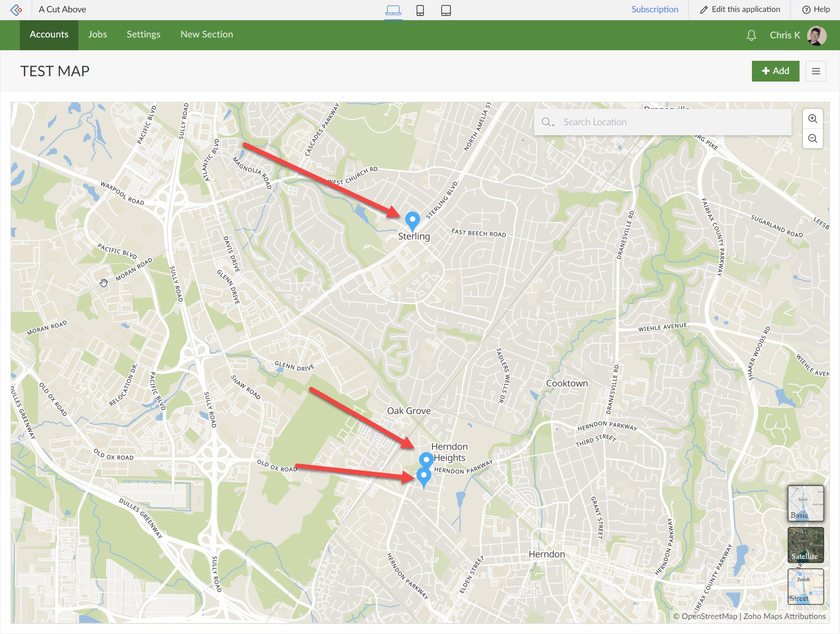This screenshot has height=634, width=840.
Task: Open the Help link
Action: (x=816, y=9)
